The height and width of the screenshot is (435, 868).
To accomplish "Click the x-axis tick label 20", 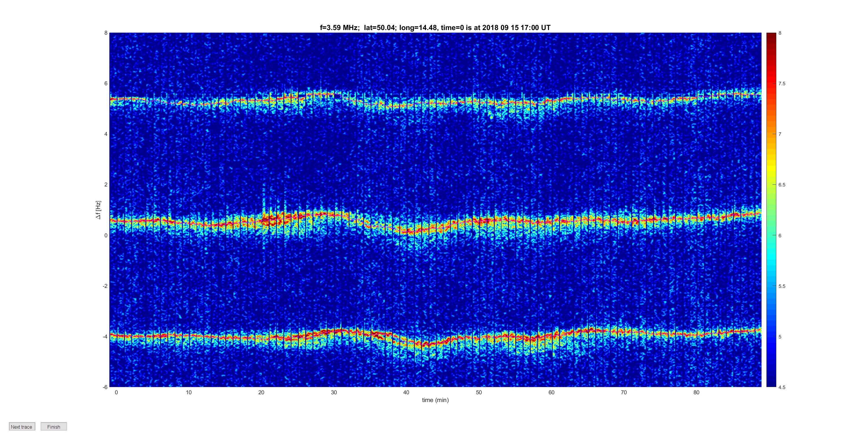I will (261, 392).
